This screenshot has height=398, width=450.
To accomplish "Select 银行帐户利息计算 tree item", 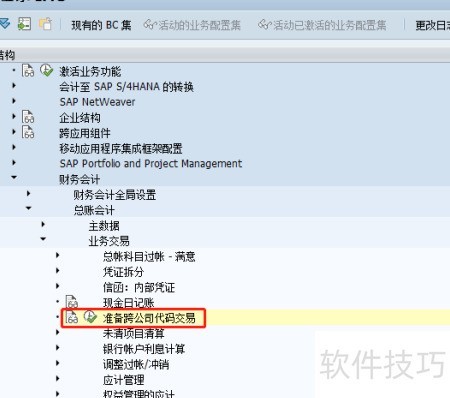I will (144, 349).
